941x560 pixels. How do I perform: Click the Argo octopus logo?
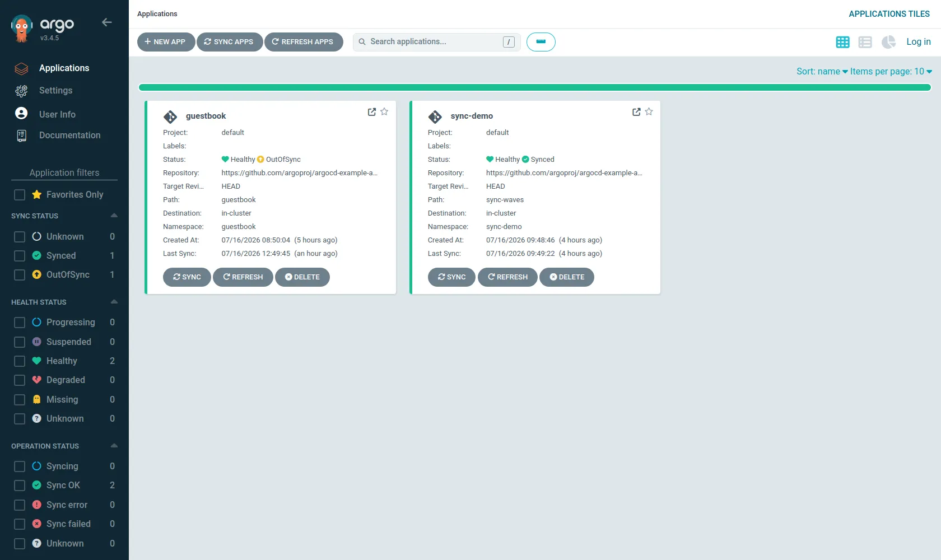click(22, 29)
